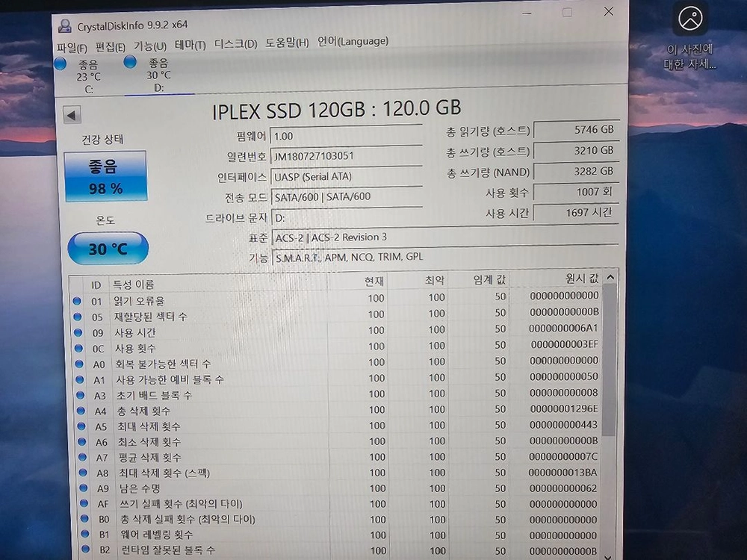Click the 임계 값 column header

tap(479, 279)
